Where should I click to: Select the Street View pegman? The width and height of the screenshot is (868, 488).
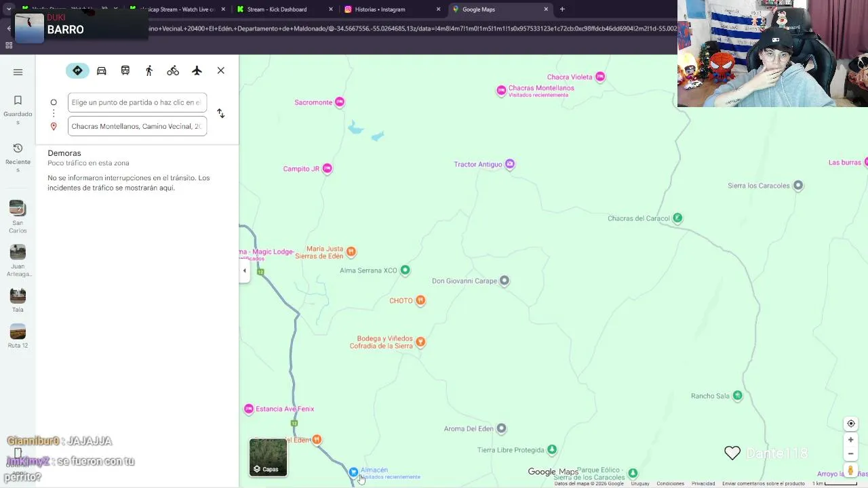click(x=851, y=470)
